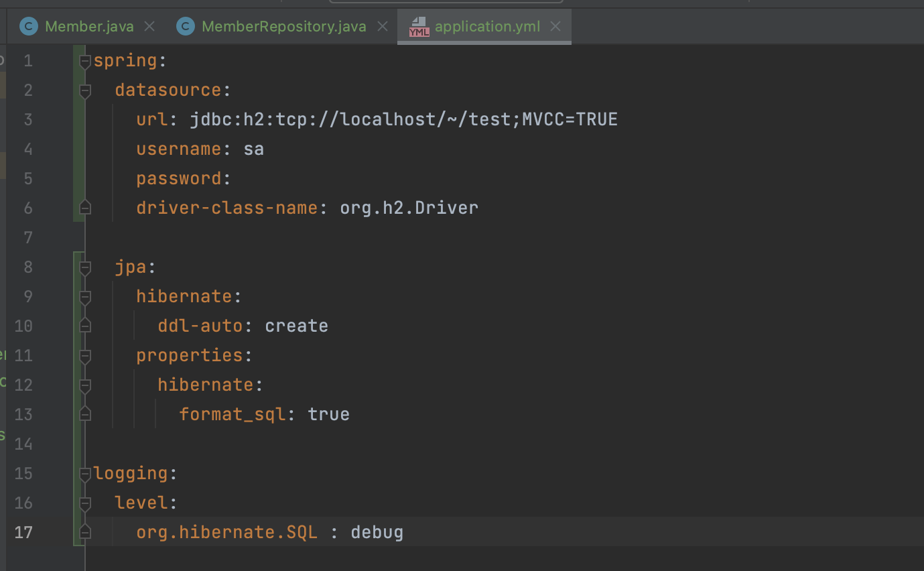Screen dimensions: 924x571
Task: Click the 'driver-class-name' key
Action: 227,208
